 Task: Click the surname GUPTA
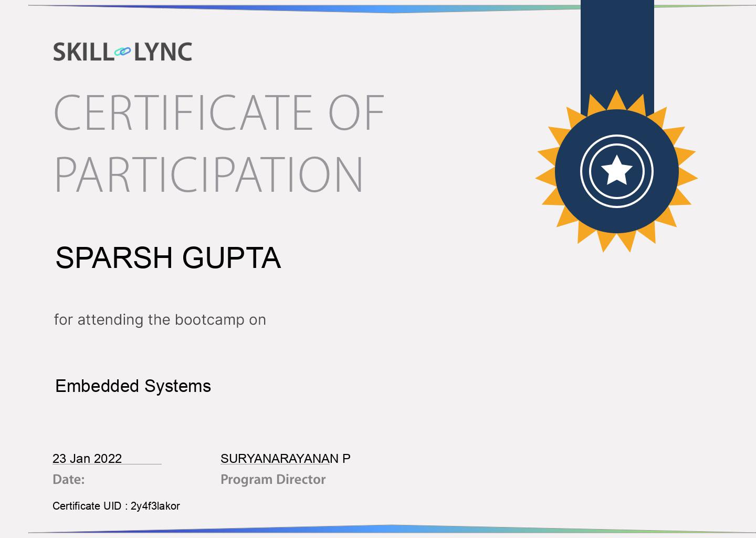coord(231,258)
